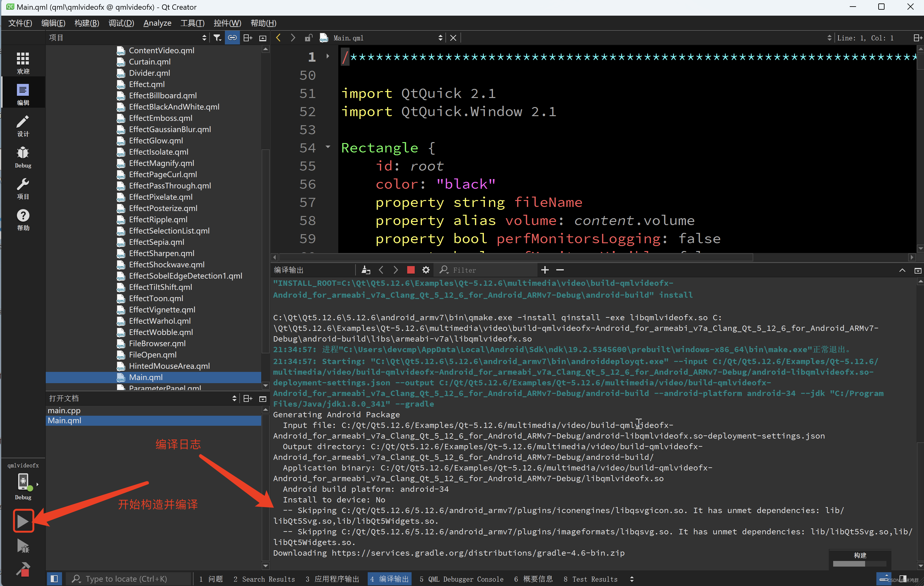
Task: Click the Type to locate search field
Action: (128, 579)
